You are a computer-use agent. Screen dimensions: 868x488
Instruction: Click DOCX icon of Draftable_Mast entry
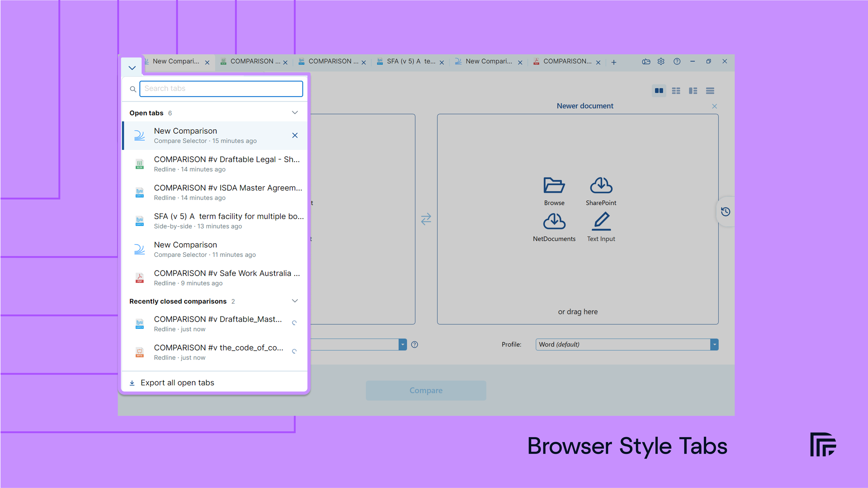[x=139, y=324]
